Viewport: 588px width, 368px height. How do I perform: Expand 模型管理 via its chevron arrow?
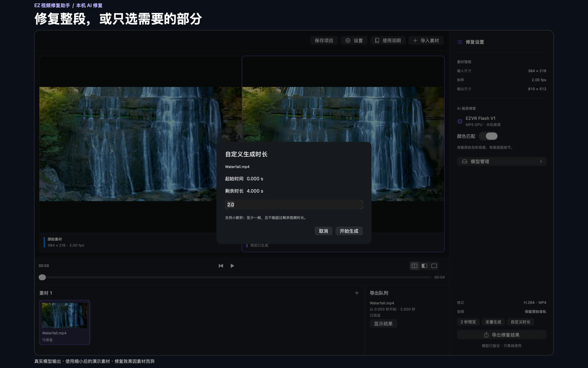pos(541,162)
